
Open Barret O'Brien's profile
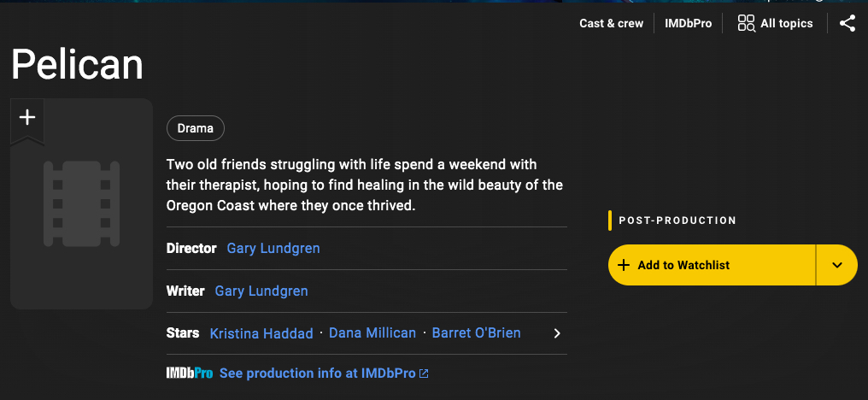pos(476,333)
